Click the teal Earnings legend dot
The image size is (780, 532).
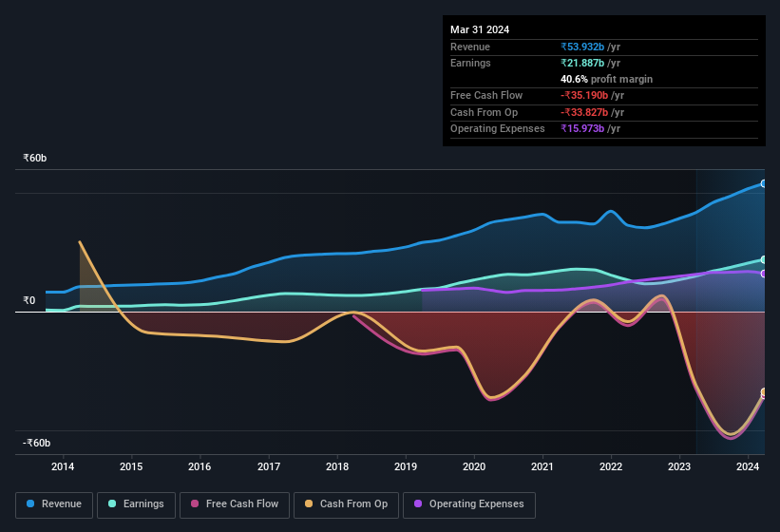coord(112,503)
